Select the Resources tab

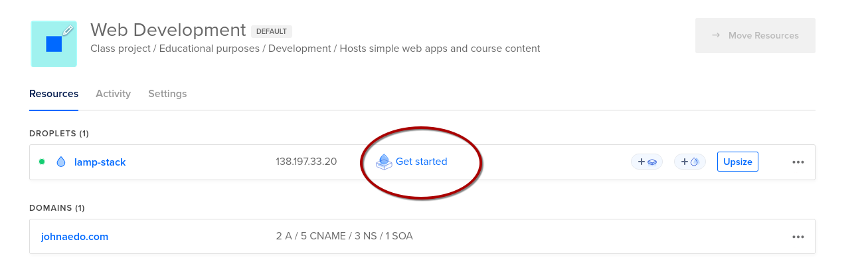[54, 94]
